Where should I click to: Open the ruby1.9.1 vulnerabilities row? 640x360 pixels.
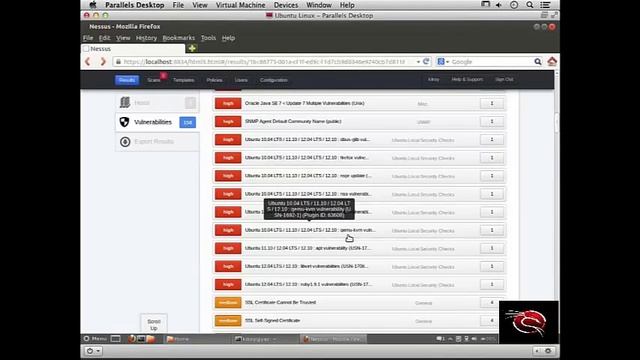pyautogui.click(x=359, y=284)
